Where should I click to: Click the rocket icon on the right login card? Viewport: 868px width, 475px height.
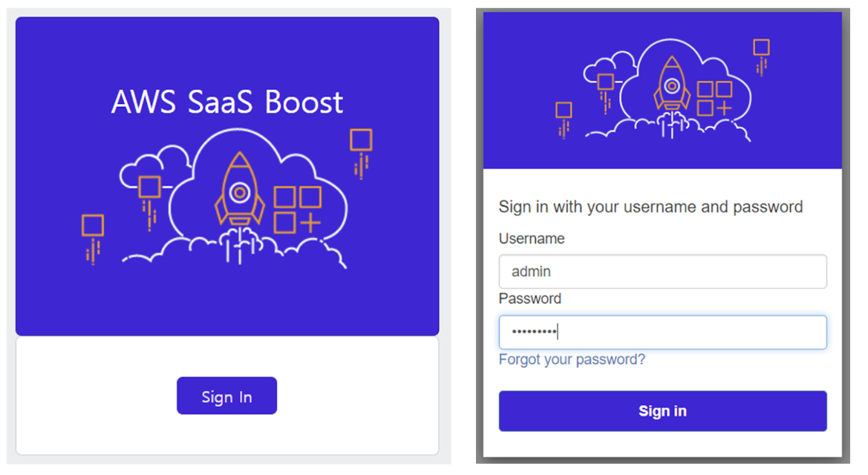(x=673, y=85)
